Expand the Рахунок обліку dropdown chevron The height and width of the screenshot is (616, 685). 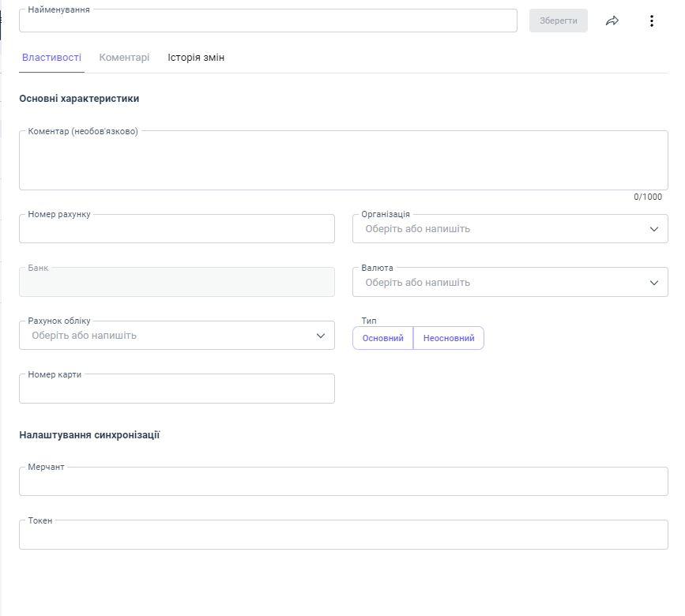pos(321,336)
